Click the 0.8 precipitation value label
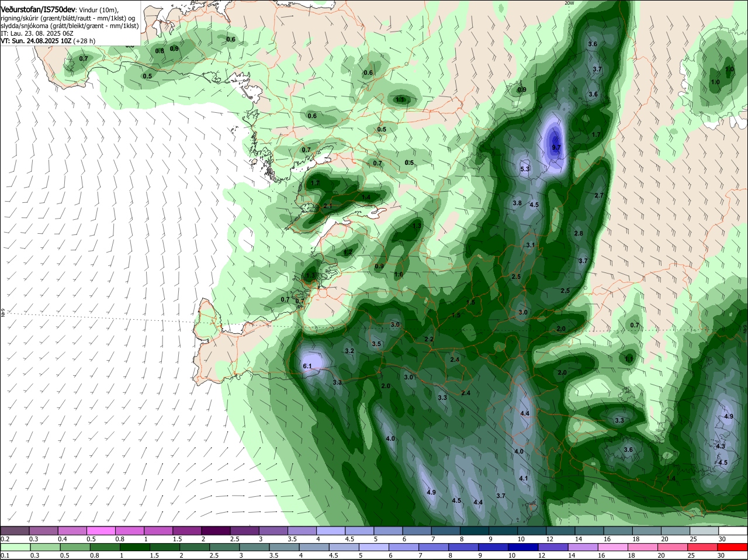This screenshot has width=748, height=560. pyautogui.click(x=160, y=51)
